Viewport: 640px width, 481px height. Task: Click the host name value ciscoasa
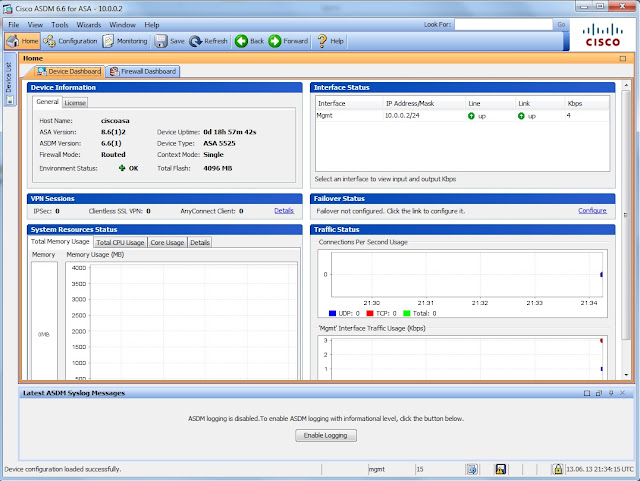(115, 121)
